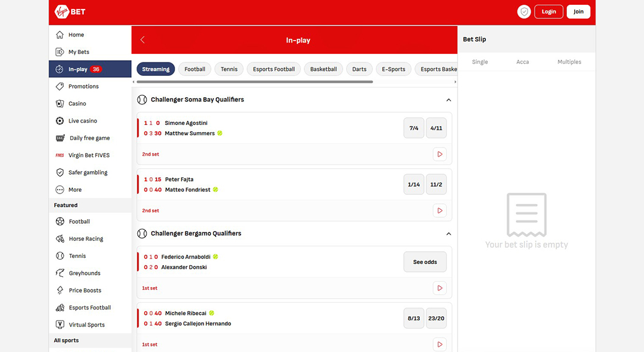Collapse the Challenger Bergamo Qualifiers section
Screen dimensions: 644x352
tap(448, 233)
